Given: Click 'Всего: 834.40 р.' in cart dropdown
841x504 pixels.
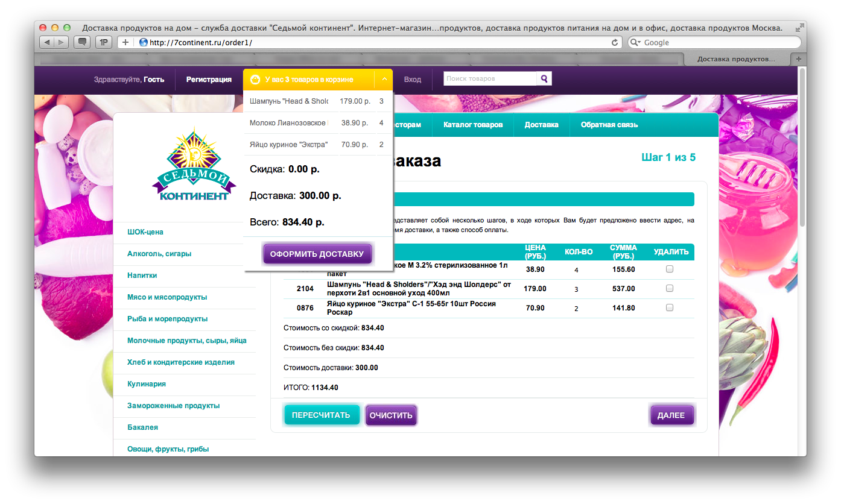Looking at the screenshot, I should (287, 222).
